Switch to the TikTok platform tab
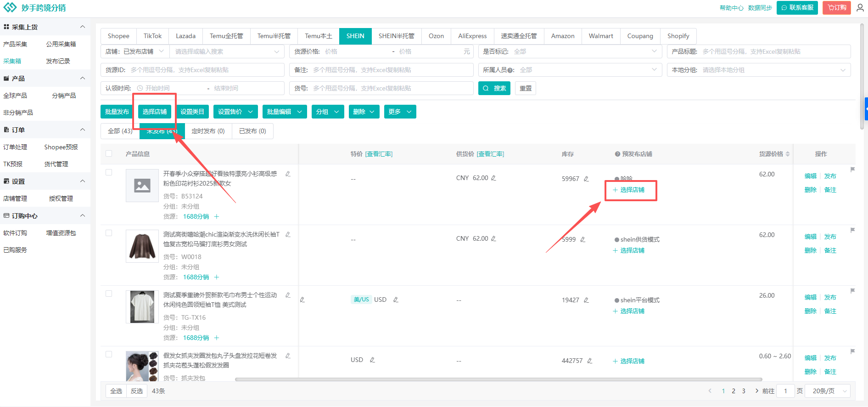The height and width of the screenshot is (407, 868). (152, 36)
